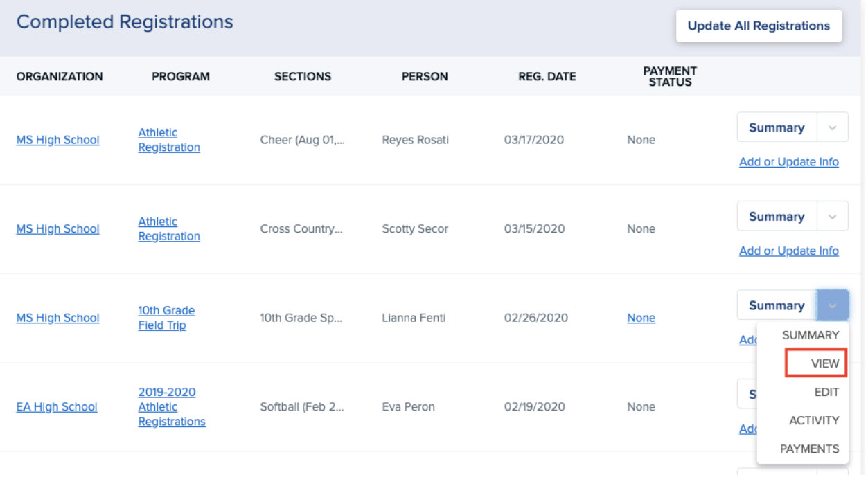The width and height of the screenshot is (868, 477).
Task: Pick EDIT from the dropdown menu
Action: pyautogui.click(x=826, y=392)
